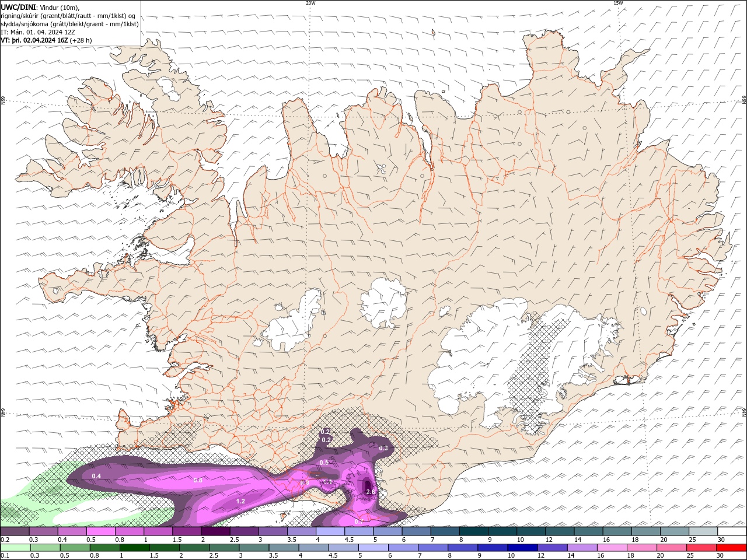Click the '(+28 h)' forecast offset text
The width and height of the screenshot is (747, 560).
[81, 40]
